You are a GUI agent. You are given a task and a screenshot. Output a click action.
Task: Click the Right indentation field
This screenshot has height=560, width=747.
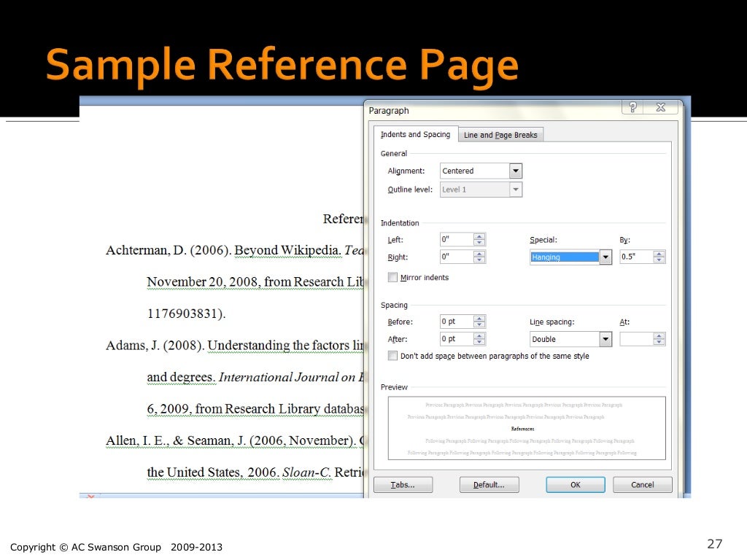[457, 257]
